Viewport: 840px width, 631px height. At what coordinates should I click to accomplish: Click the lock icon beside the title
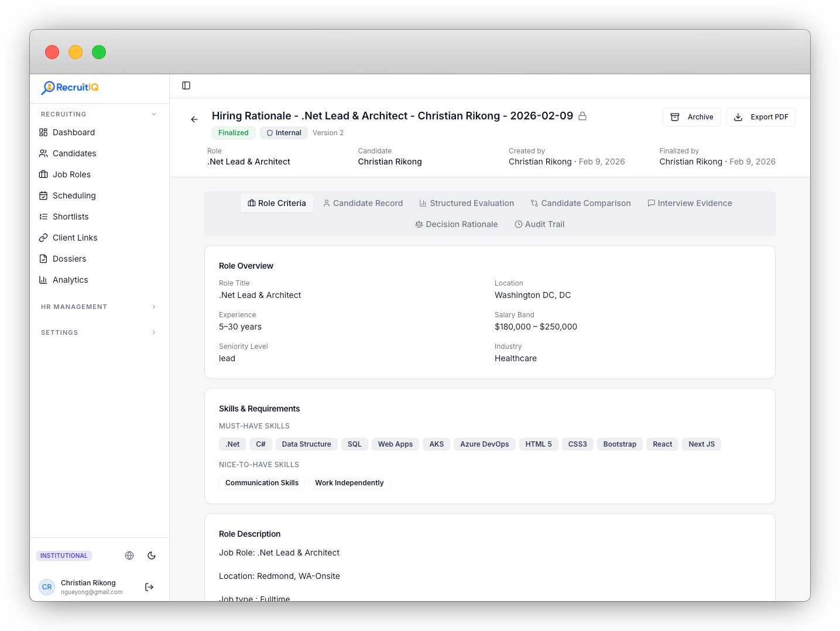582,116
